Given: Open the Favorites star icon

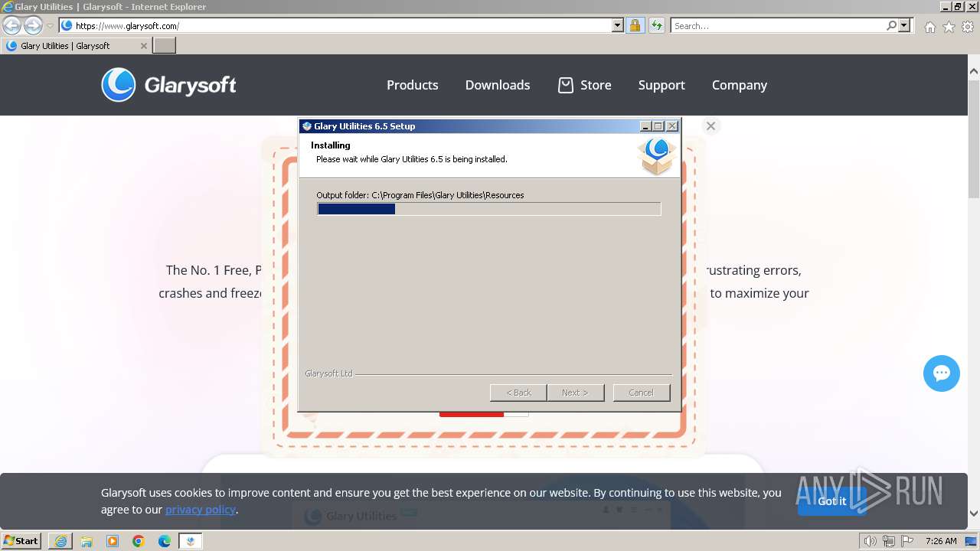Looking at the screenshot, I should (949, 27).
